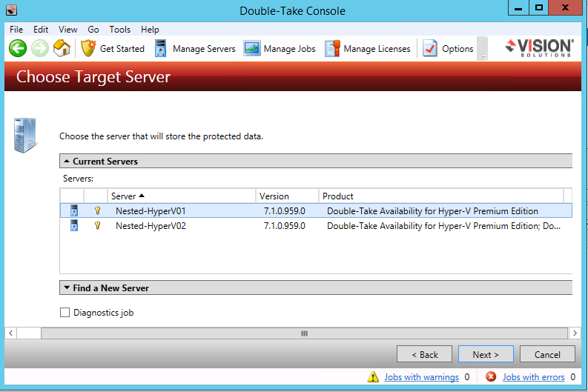Open the Jobs with errors link
Viewport: 588px width, 392px height.
(x=534, y=377)
